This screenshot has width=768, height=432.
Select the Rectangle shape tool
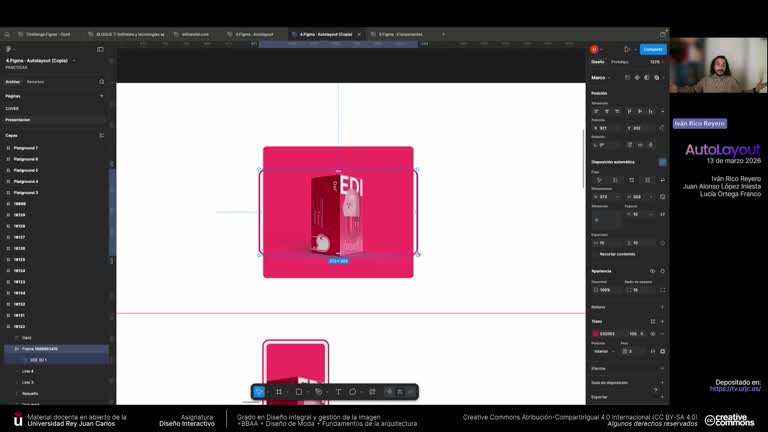click(299, 392)
